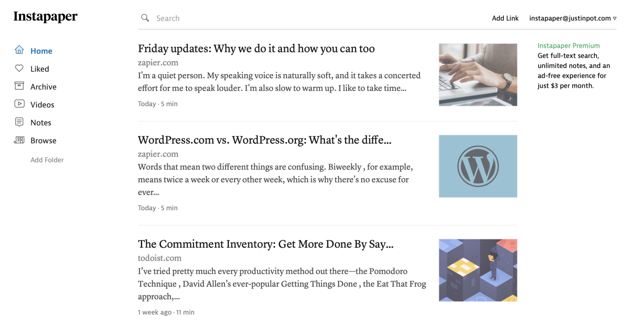
Task: Click the Home house icon in sidebar
Action: [x=19, y=50]
